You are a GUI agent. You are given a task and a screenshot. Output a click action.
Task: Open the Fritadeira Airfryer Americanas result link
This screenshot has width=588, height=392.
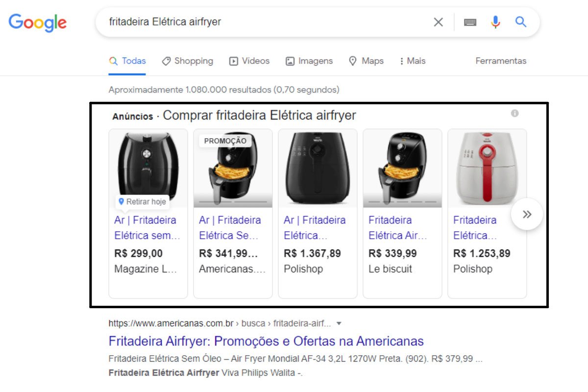point(266,341)
